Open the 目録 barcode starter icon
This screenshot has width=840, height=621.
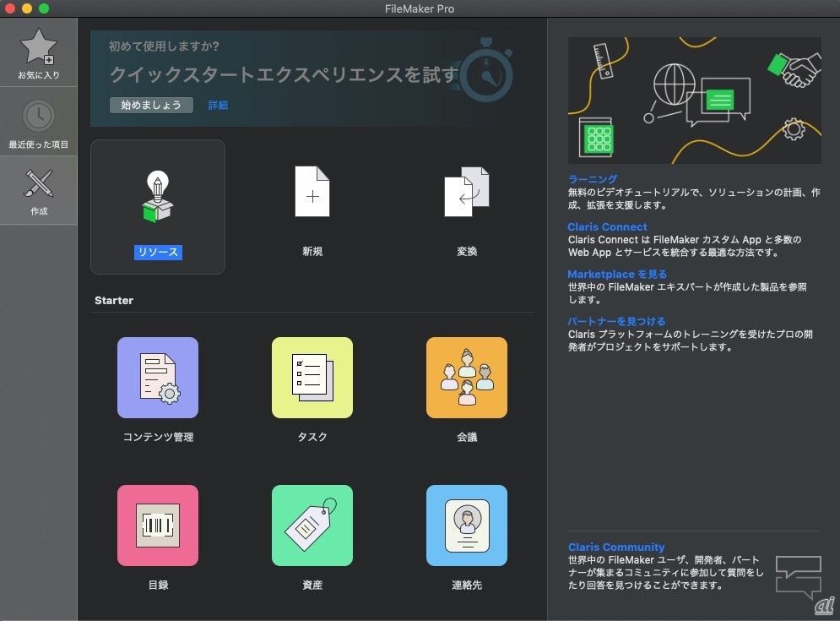click(158, 526)
